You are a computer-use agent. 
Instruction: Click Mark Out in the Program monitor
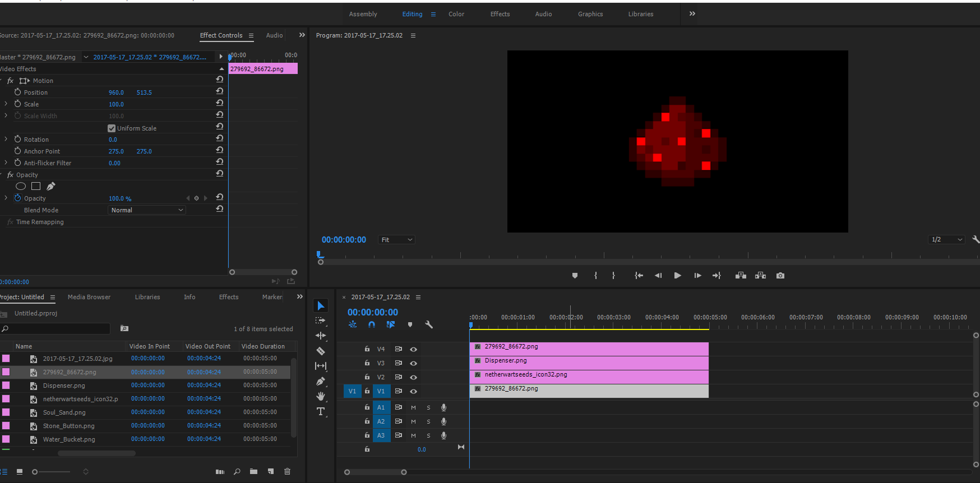click(613, 276)
